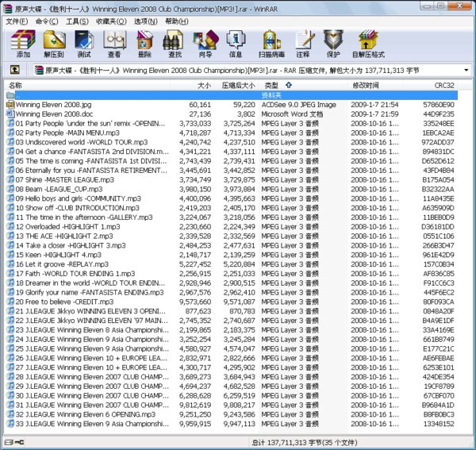
Task: Click the SFX (自解压格式) icon
Action: (368, 44)
